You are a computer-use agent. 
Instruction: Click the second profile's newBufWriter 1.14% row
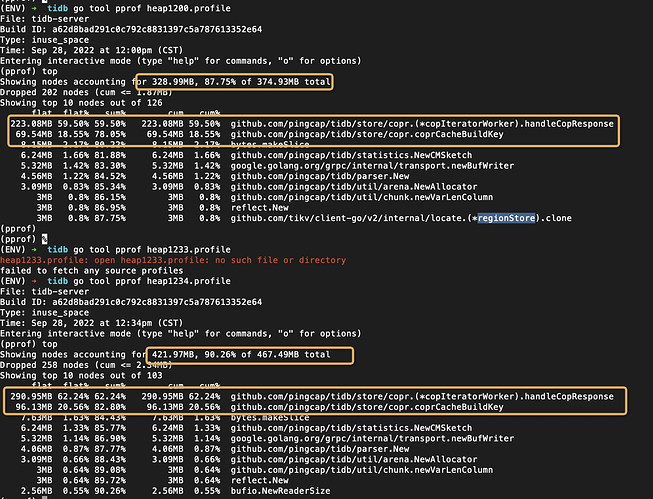pyautogui.click(x=267, y=438)
